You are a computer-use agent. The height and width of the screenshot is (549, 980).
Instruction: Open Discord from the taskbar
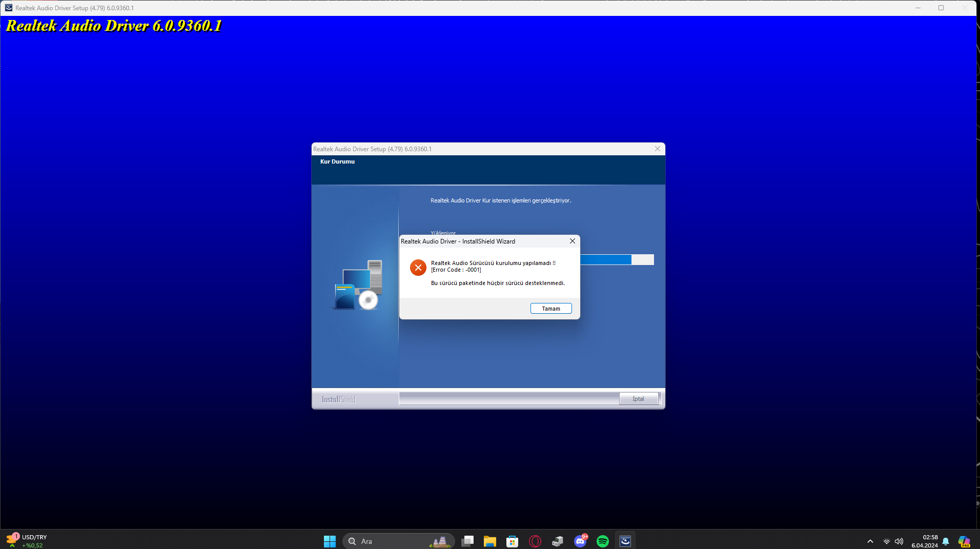tap(580, 541)
